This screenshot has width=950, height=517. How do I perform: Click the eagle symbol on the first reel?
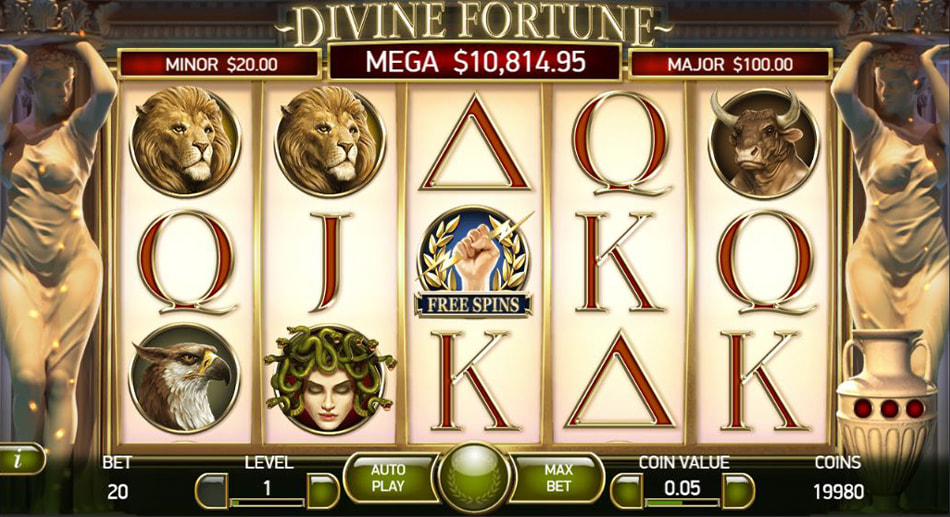pos(184,379)
